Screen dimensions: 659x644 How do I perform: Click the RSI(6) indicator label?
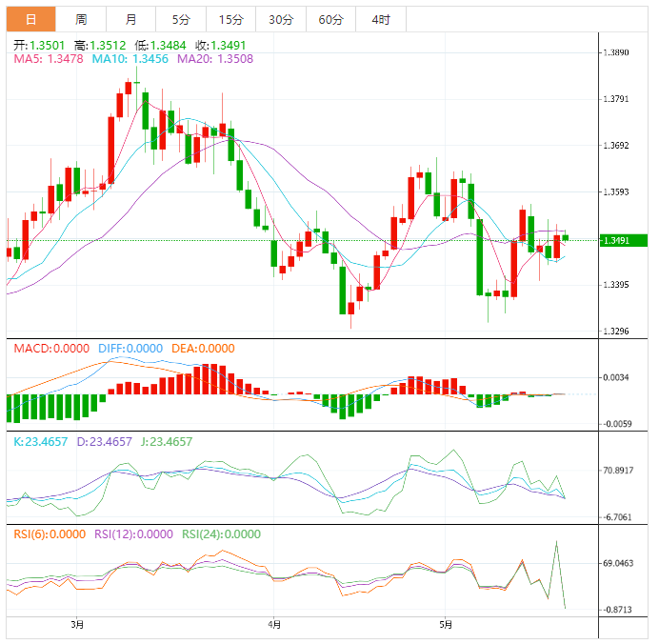(x=50, y=534)
